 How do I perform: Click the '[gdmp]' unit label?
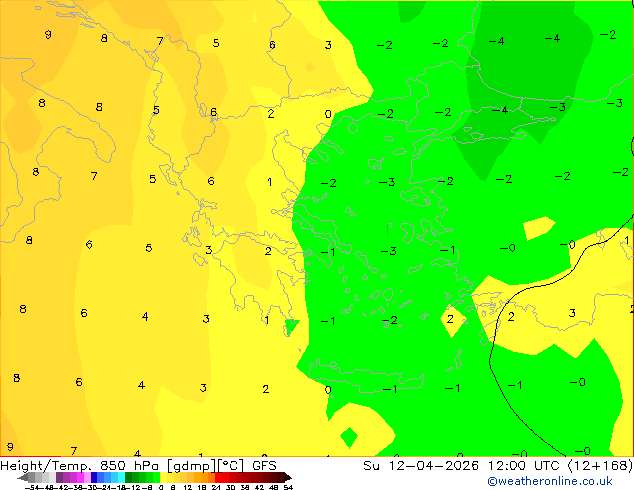click(190, 466)
